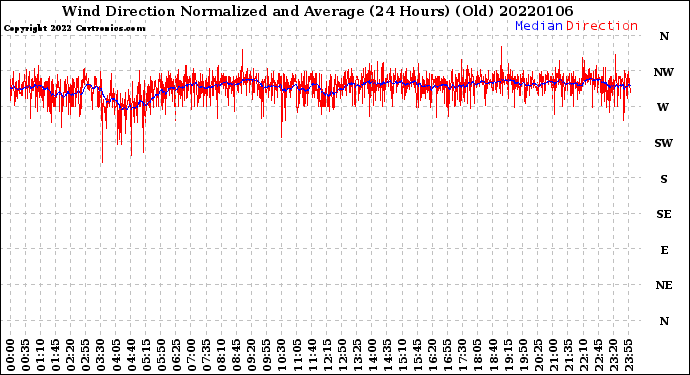Image resolution: width=690 pixels, height=375 pixels.
Task: Click the 10:30 time label
Action: click(x=282, y=355)
